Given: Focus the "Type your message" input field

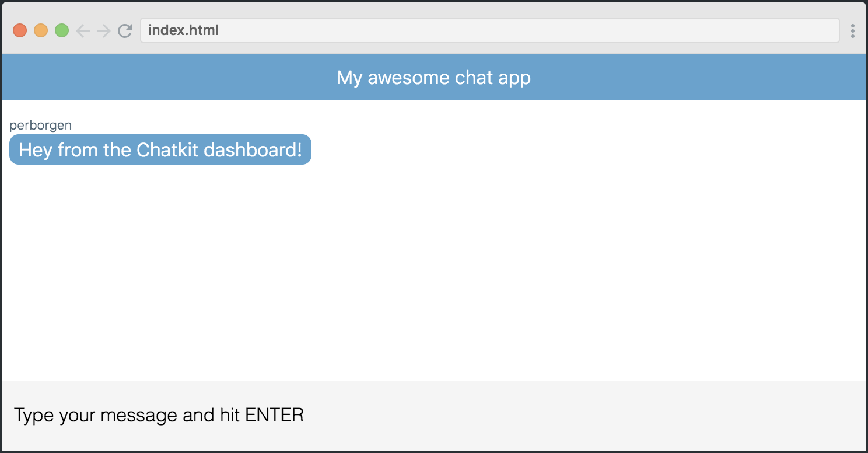Looking at the screenshot, I should tap(434, 416).
